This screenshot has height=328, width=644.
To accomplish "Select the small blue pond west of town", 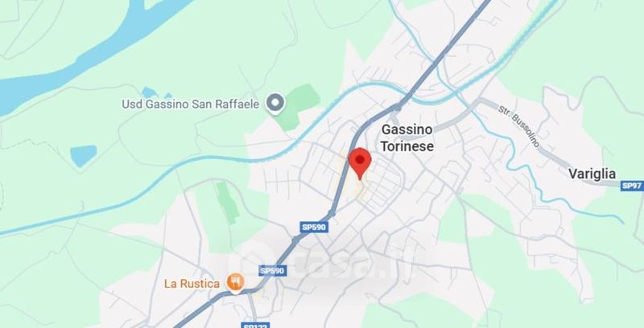I will pos(84,155).
